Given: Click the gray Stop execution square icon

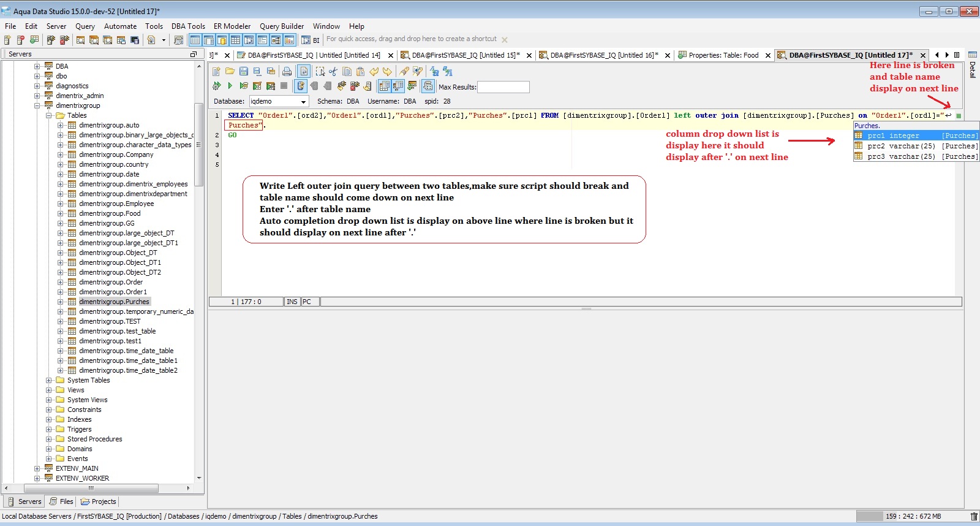Looking at the screenshot, I should (x=284, y=86).
